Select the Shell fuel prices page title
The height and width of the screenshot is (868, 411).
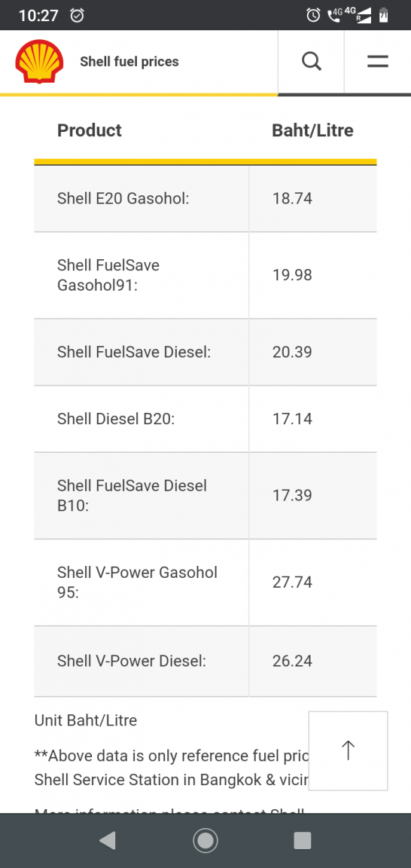pyautogui.click(x=129, y=62)
